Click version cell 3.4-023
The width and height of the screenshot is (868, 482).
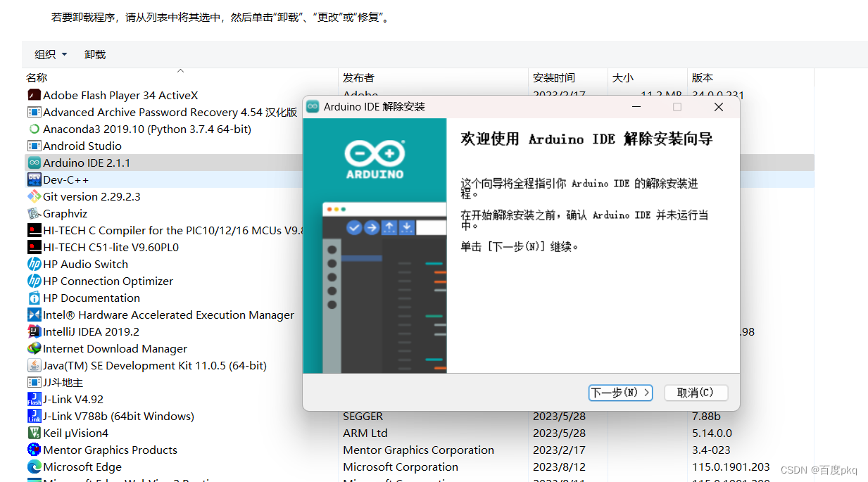pyautogui.click(x=711, y=450)
